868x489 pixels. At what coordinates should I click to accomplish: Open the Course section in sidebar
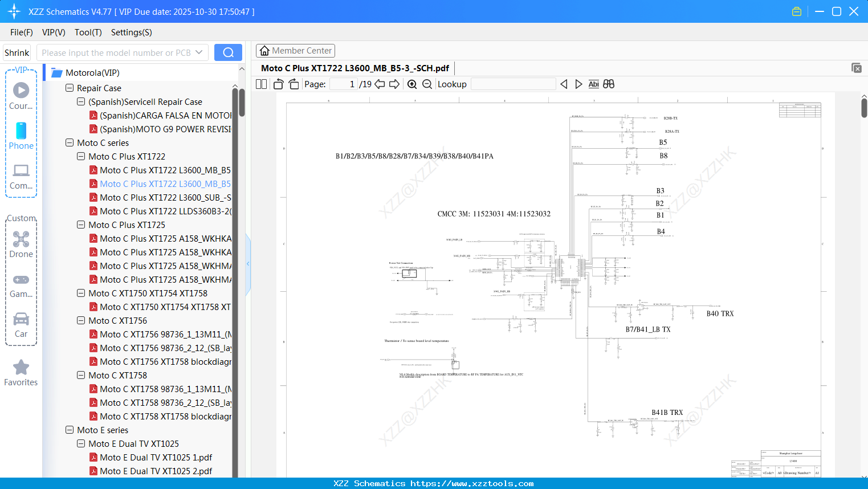point(21,95)
